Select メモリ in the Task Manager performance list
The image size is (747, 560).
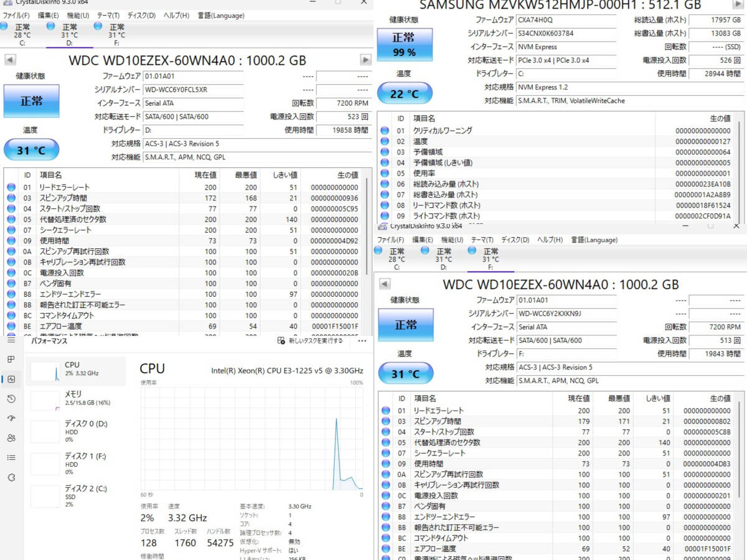click(x=76, y=400)
